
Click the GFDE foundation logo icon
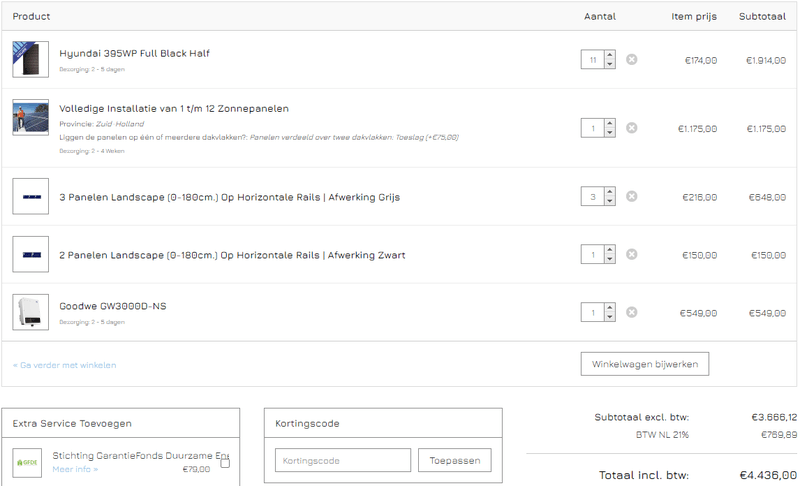[x=27, y=462]
